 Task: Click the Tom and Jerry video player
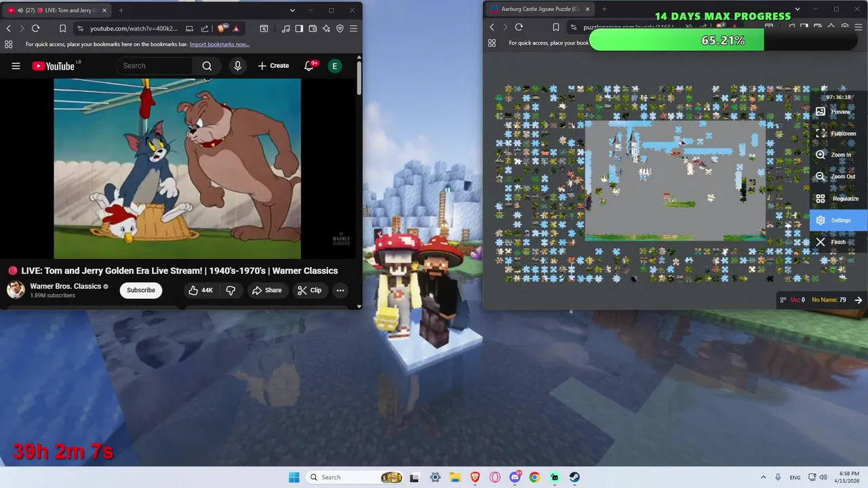click(178, 168)
